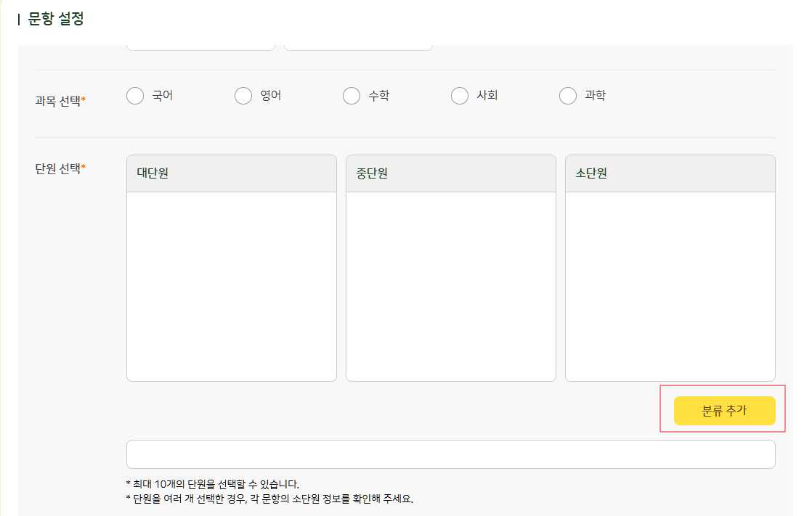Click the 수학 label text
Image resolution: width=812 pixels, height=516 pixels.
pyautogui.click(x=379, y=95)
